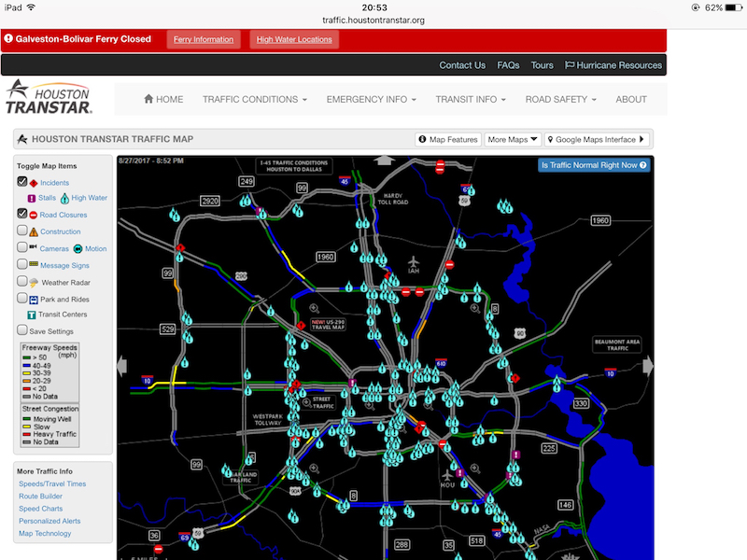Open the Speed Charts link

tap(40, 508)
